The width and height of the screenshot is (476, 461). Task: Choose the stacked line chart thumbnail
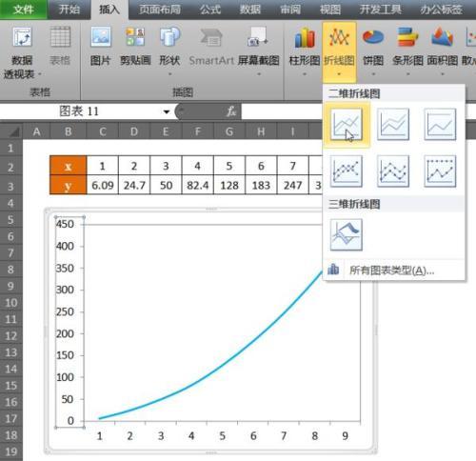point(393,125)
